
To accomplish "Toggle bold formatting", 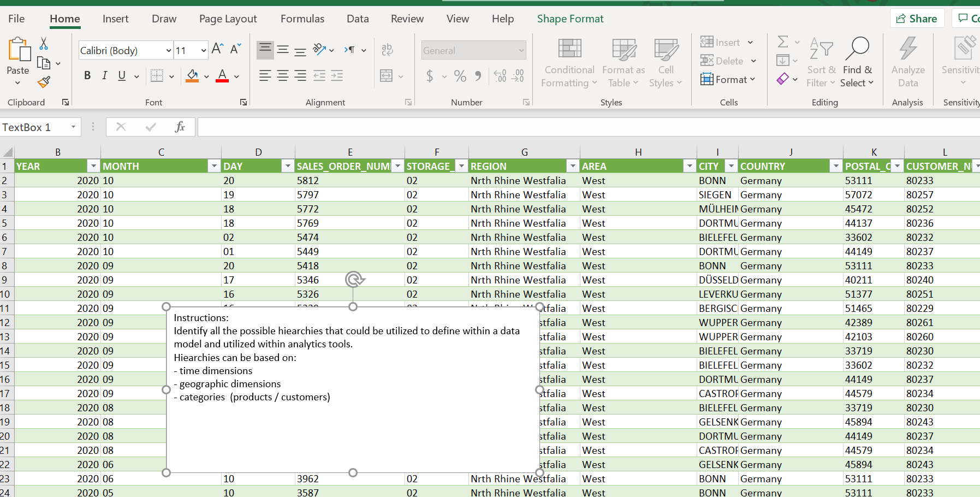I will pos(87,76).
